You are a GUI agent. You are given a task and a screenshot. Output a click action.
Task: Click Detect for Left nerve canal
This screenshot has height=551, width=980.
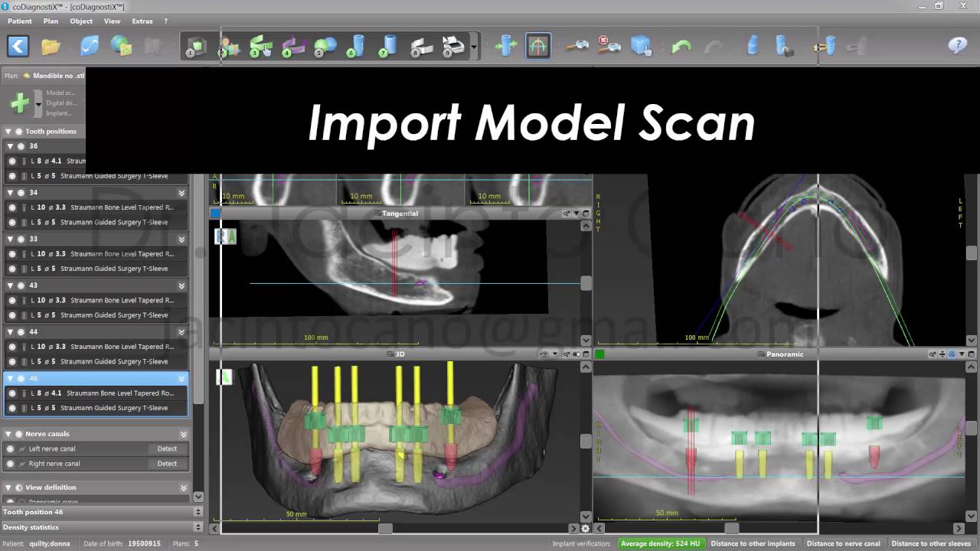coord(167,448)
